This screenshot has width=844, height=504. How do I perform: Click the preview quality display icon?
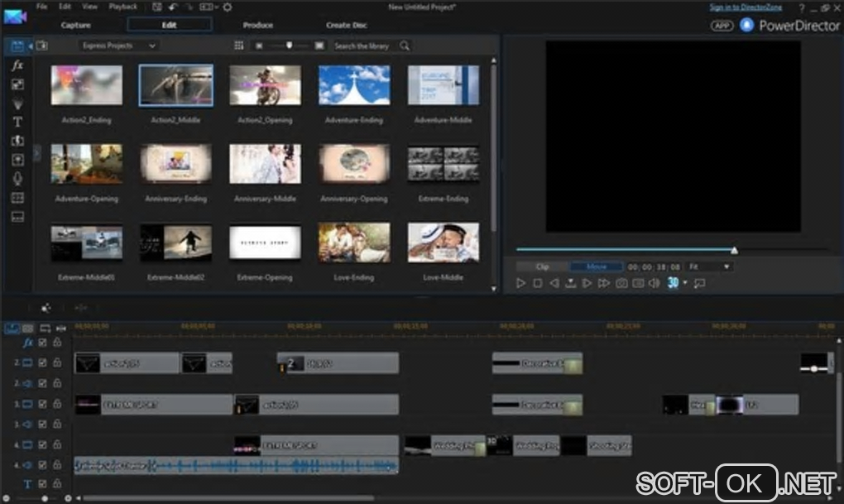pyautogui.click(x=638, y=283)
